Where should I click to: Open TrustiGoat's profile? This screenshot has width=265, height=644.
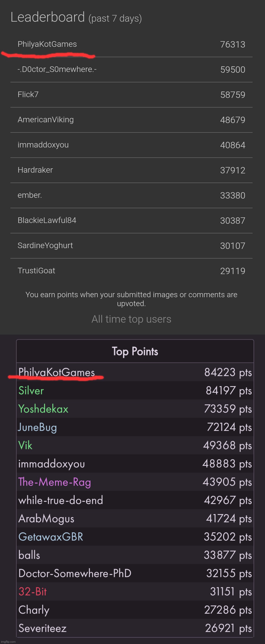(36, 271)
